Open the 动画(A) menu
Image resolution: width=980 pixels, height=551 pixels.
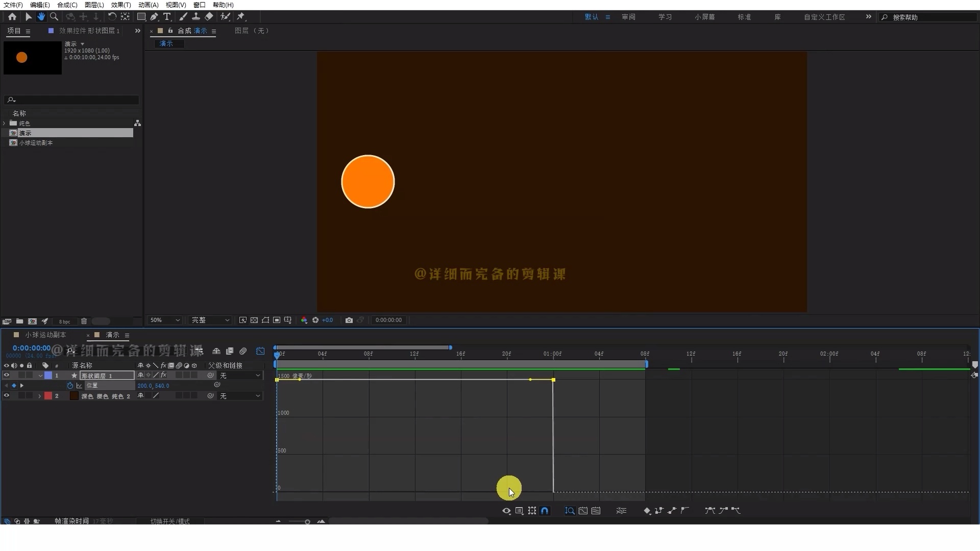pyautogui.click(x=148, y=5)
